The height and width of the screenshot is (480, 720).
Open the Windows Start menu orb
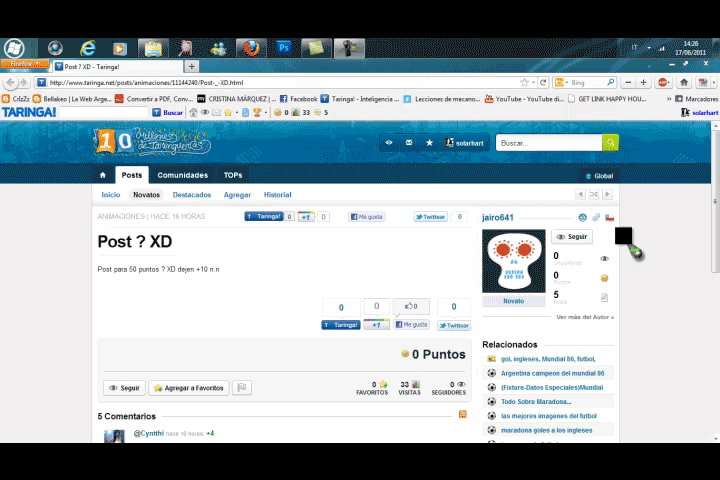14,48
